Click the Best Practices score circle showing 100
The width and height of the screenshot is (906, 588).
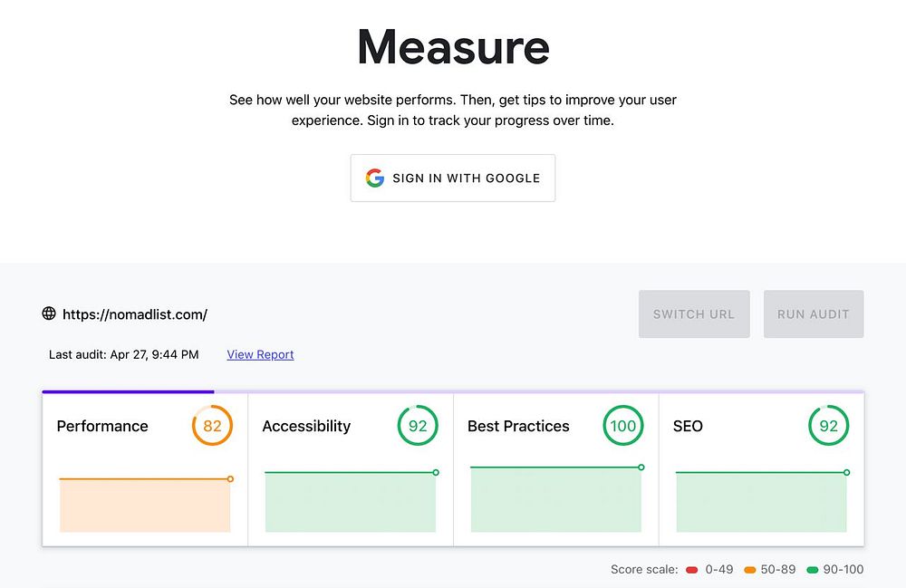click(623, 426)
